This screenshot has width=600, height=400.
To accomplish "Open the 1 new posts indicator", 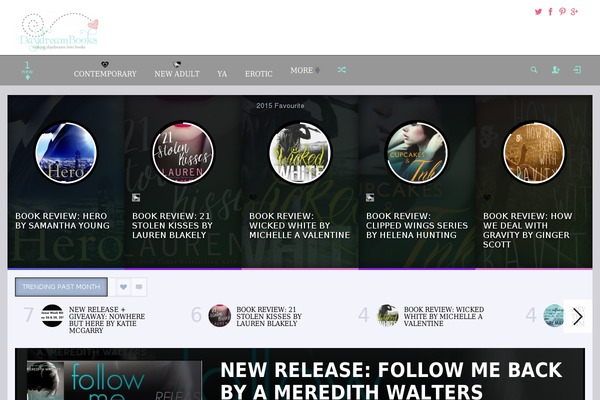I will 27,70.
